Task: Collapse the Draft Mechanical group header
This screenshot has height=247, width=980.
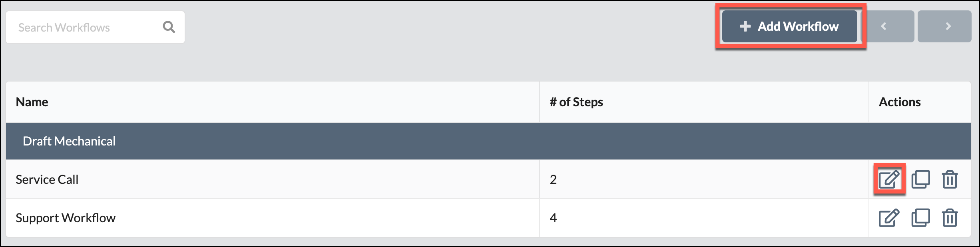Action: (69, 141)
